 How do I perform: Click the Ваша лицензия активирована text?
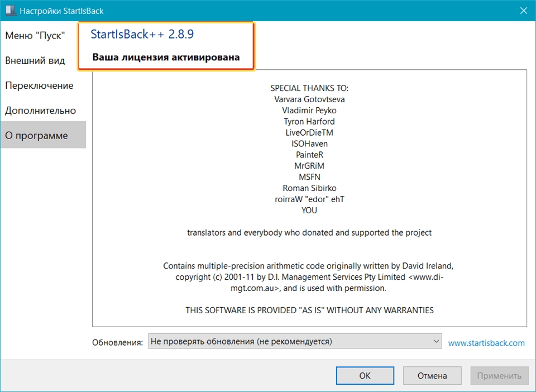point(166,57)
